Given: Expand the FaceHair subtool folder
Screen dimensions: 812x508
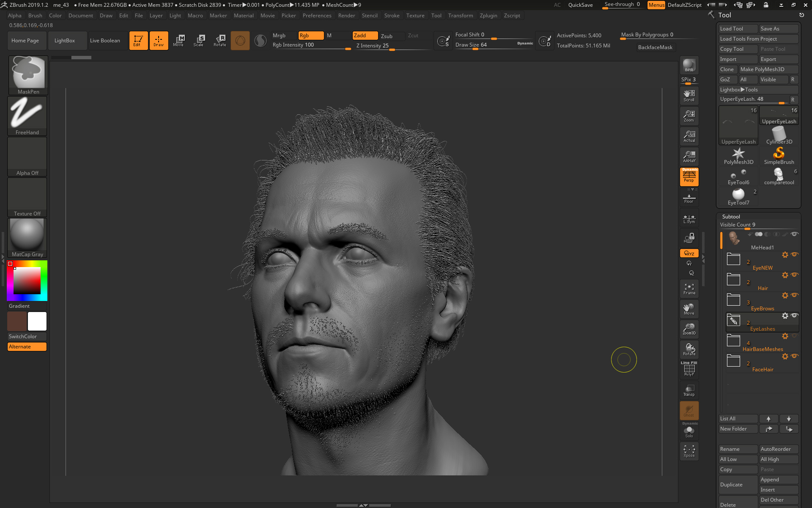Looking at the screenshot, I should [733, 361].
